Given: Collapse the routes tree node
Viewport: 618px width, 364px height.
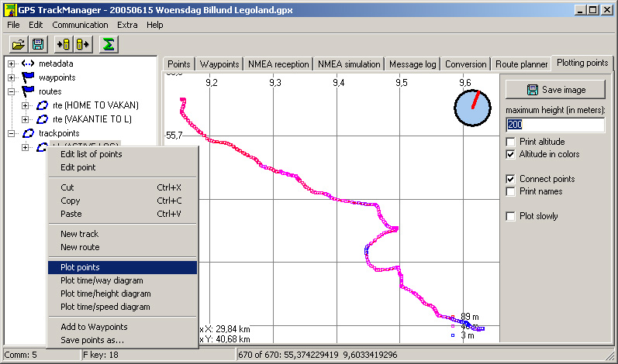Looking at the screenshot, I should (x=11, y=91).
